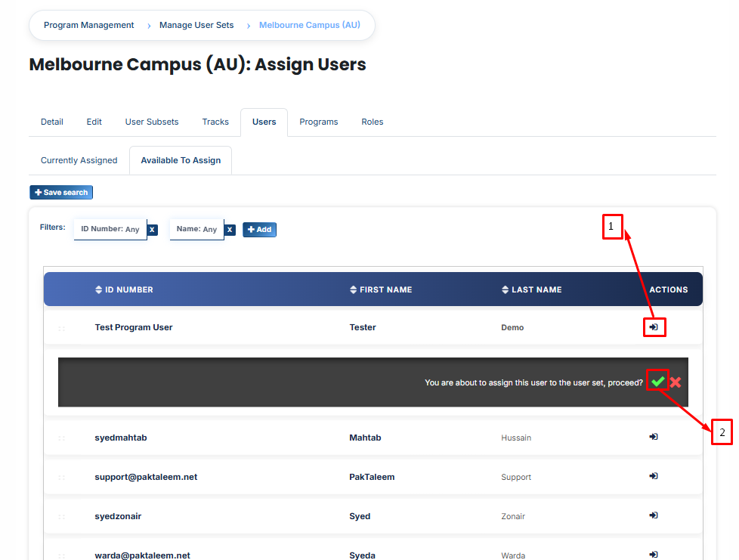Open the Programs tab
The width and height of the screenshot is (739, 560).
pos(319,122)
